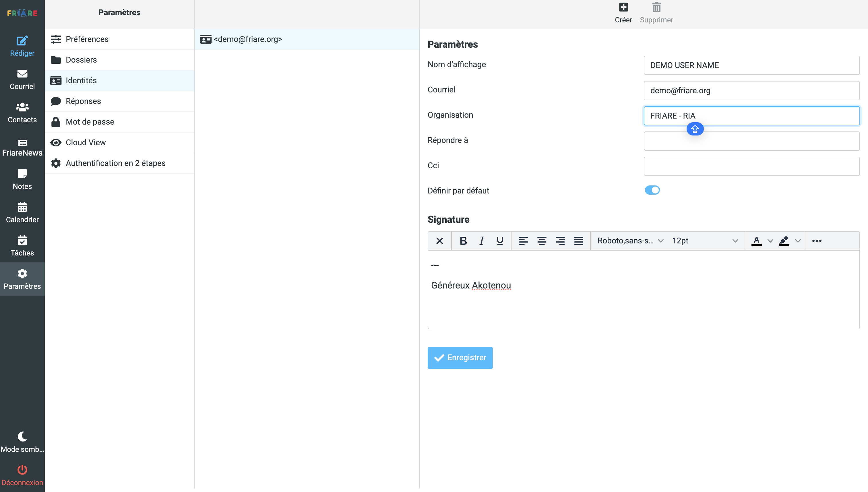Click the Bold formatting icon

[463, 241]
